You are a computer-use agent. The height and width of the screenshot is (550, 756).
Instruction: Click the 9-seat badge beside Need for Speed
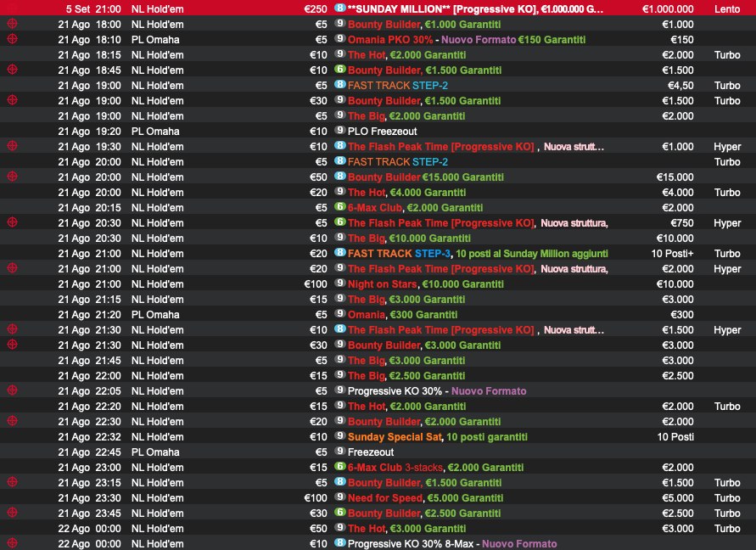pos(340,497)
